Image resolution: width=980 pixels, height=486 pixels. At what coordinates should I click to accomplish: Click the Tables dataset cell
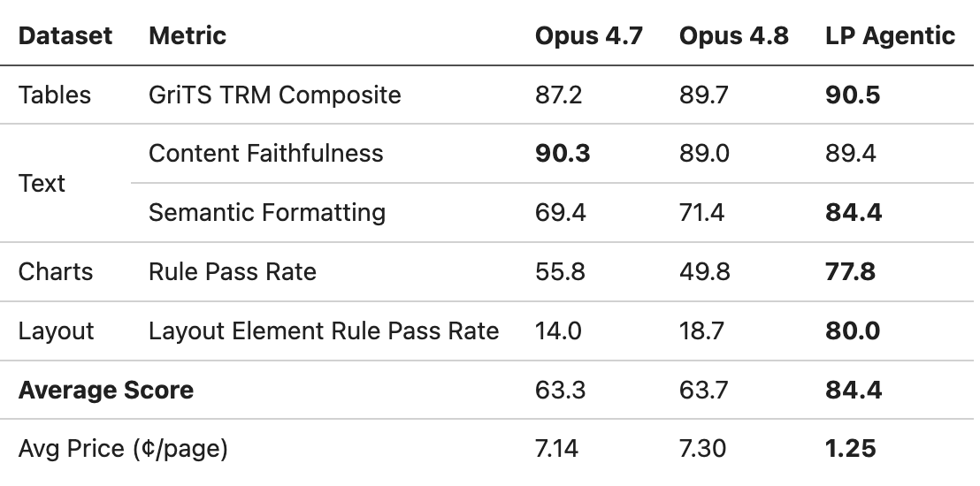tap(54, 95)
